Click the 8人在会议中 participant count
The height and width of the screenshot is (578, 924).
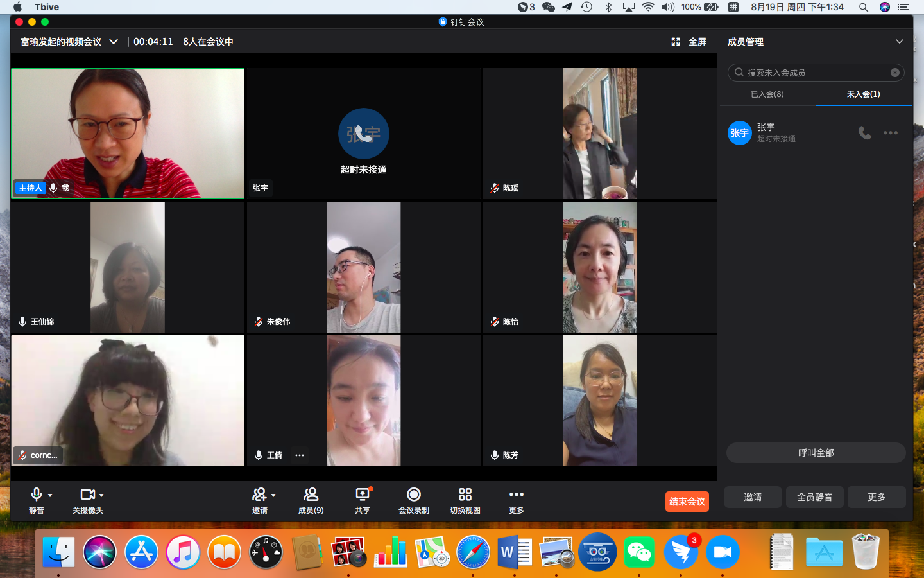[208, 42]
